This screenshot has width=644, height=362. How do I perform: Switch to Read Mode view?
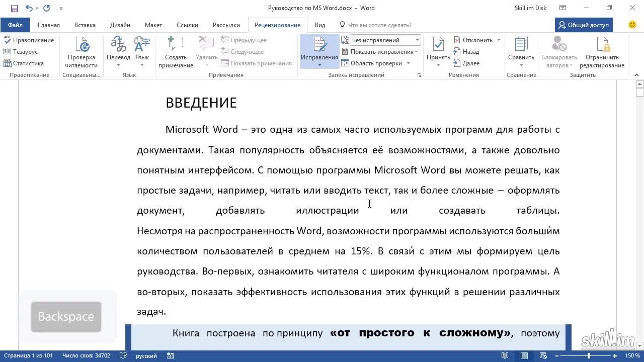click(x=505, y=356)
